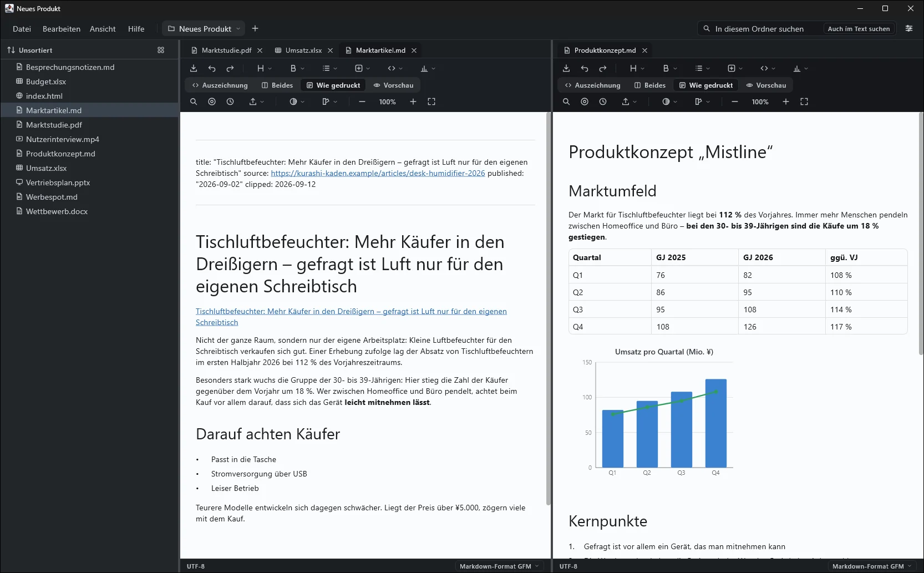Open the Ansicht menu
The width and height of the screenshot is (924, 573).
[x=103, y=29]
